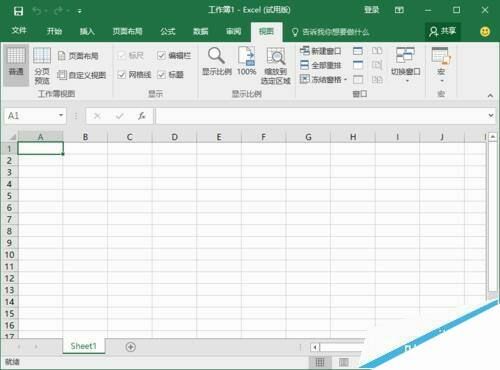Click Reset Window Position icon

pos(377,79)
